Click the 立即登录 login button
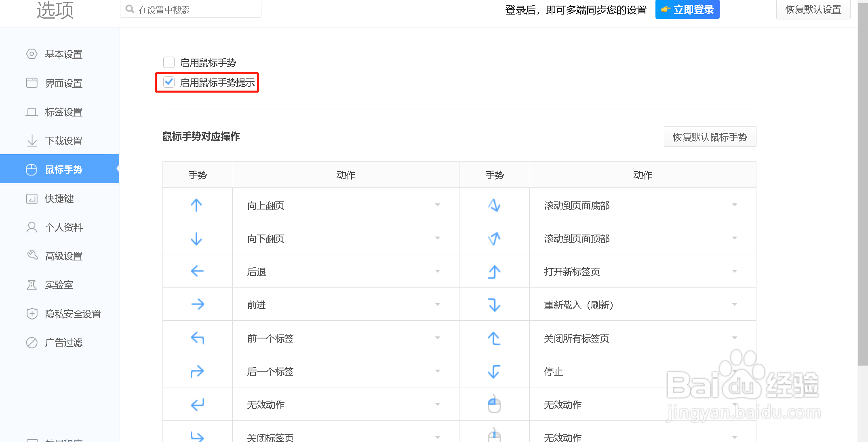 click(x=687, y=9)
